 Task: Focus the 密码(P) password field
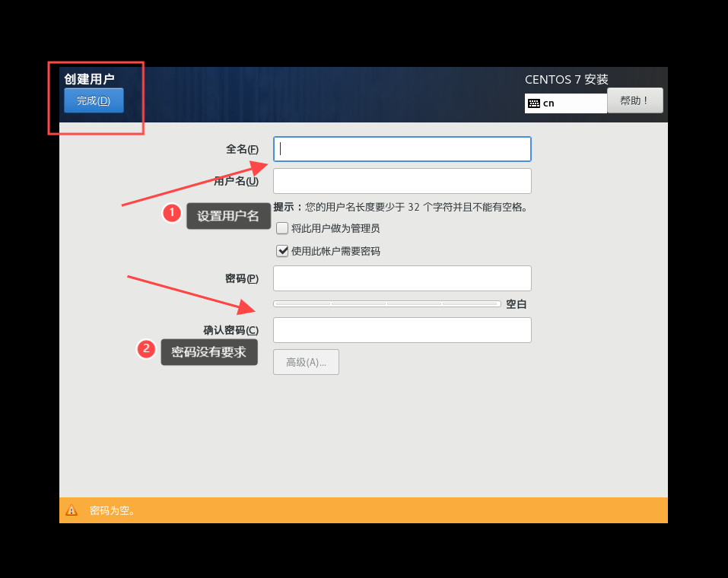(x=402, y=278)
